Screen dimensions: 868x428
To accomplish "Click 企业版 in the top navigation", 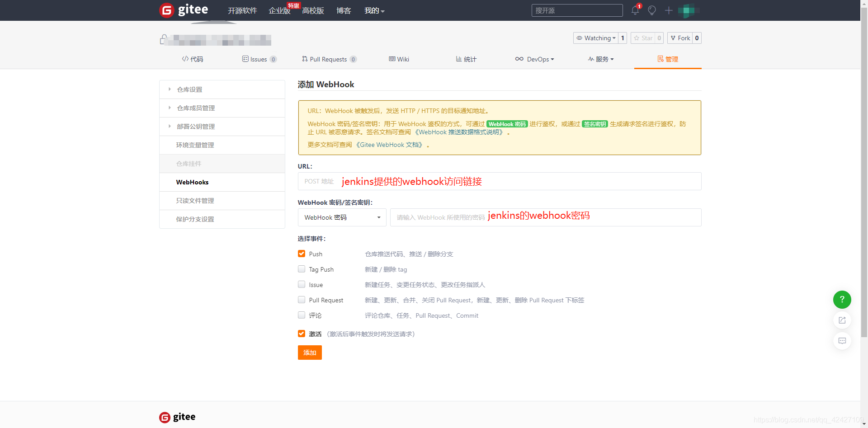I will pyautogui.click(x=279, y=10).
